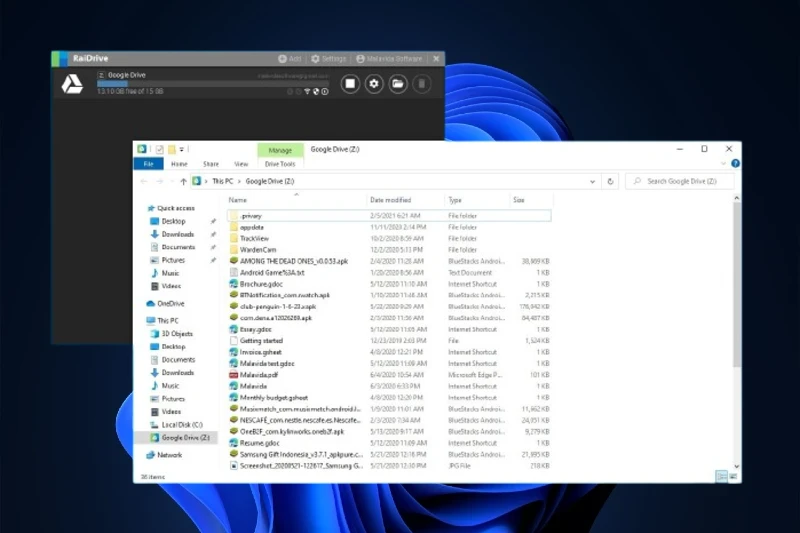The width and height of the screenshot is (800, 533).
Task: Click the open folder icon in RaiDrive
Action: point(398,85)
